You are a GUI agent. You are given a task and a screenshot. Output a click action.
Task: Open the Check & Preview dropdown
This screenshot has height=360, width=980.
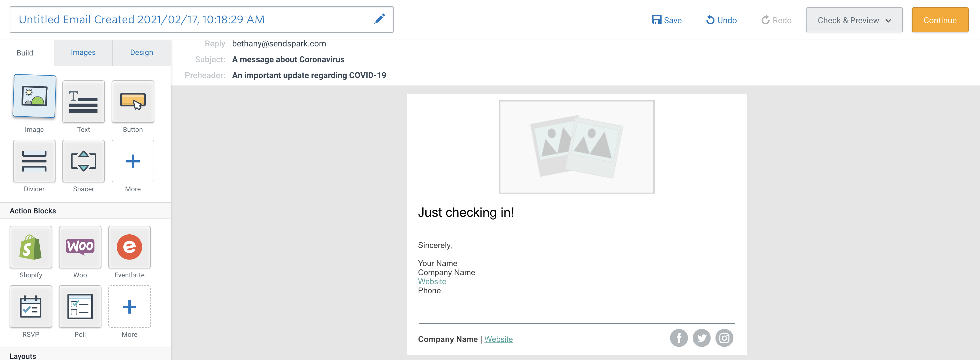point(854,20)
